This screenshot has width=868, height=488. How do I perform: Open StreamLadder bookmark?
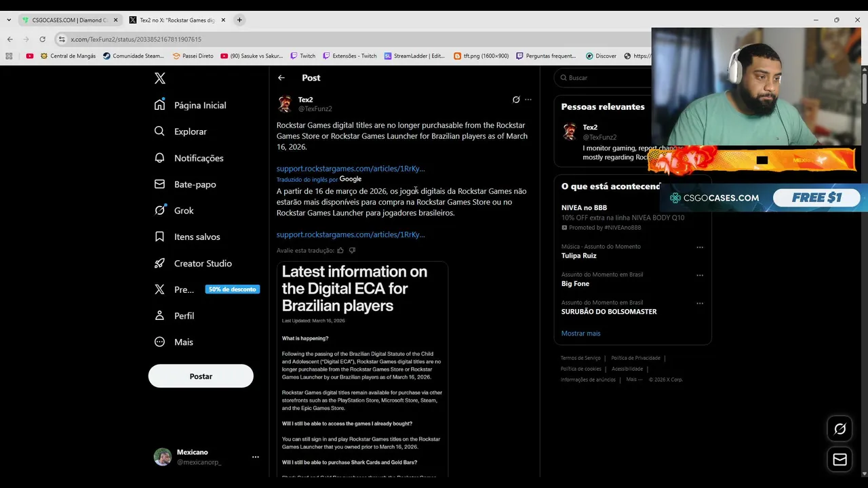pyautogui.click(x=414, y=56)
